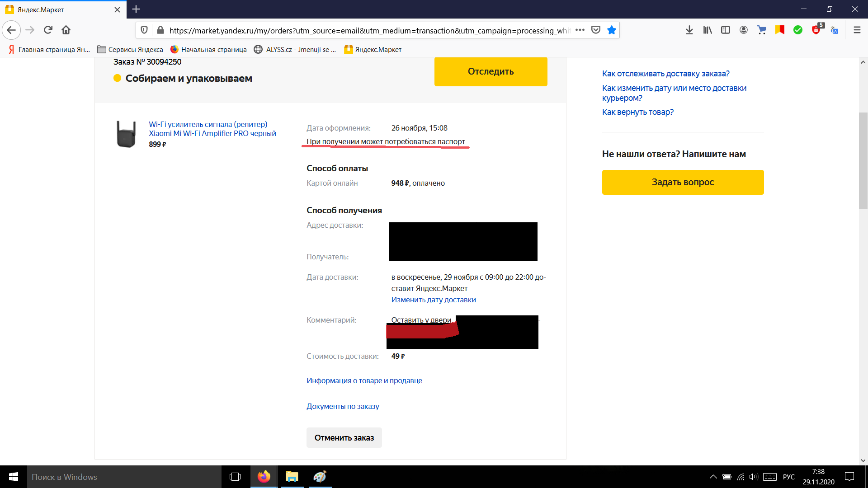Click the Отследить button
The height and width of the screenshot is (488, 868).
[x=491, y=71]
